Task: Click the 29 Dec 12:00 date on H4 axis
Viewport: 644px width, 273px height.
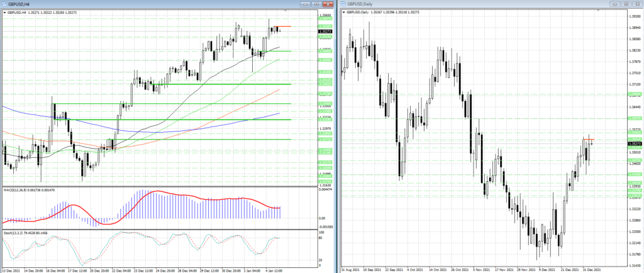Action: point(209,271)
